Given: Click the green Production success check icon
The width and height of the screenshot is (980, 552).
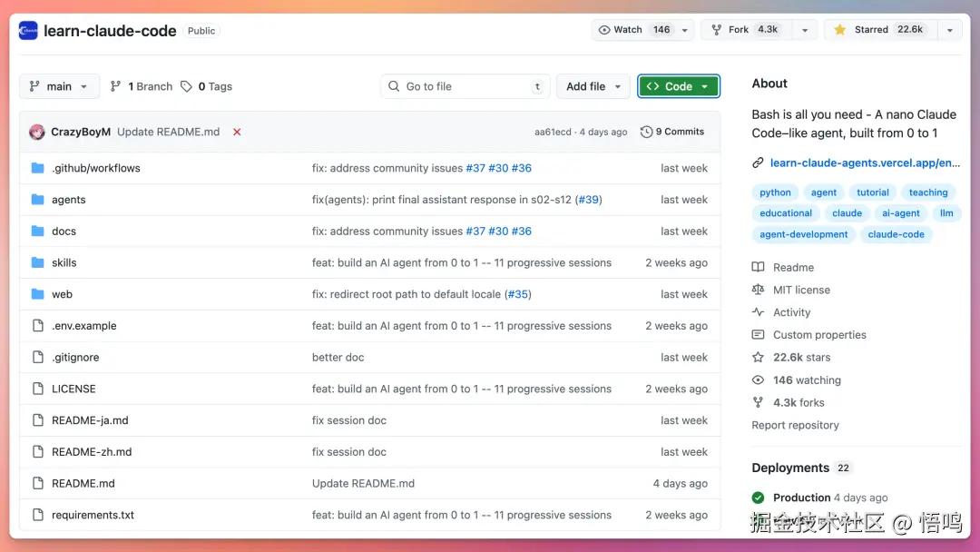Looking at the screenshot, I should (758, 498).
